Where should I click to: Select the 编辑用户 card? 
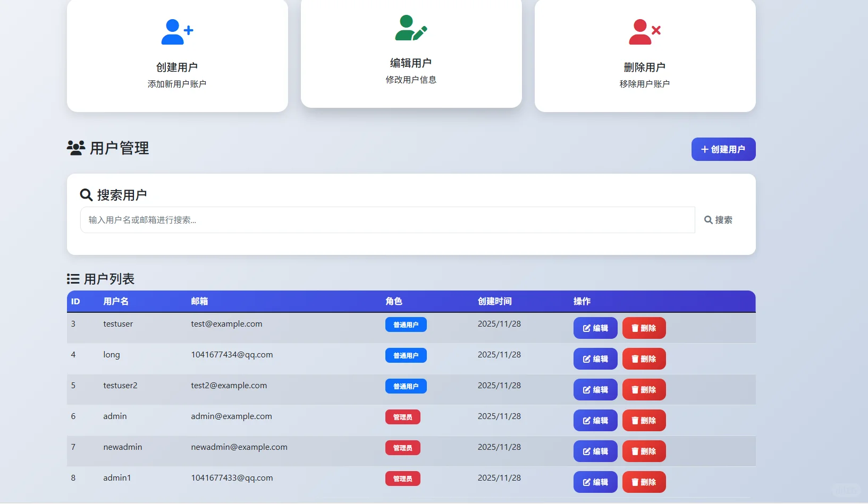(410, 53)
